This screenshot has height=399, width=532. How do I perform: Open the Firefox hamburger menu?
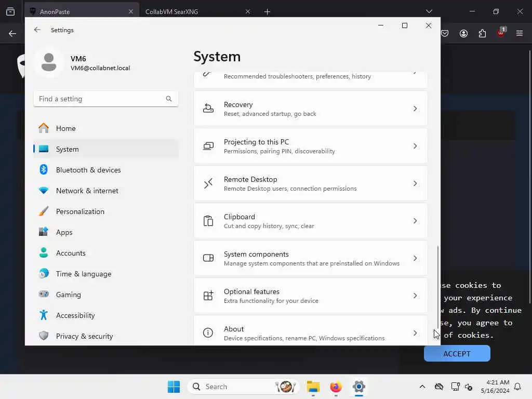520,33
